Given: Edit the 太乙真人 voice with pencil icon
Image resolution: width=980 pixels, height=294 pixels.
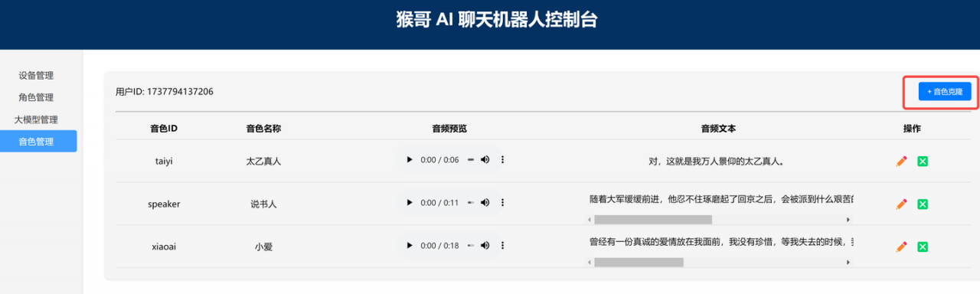Looking at the screenshot, I should point(901,161).
